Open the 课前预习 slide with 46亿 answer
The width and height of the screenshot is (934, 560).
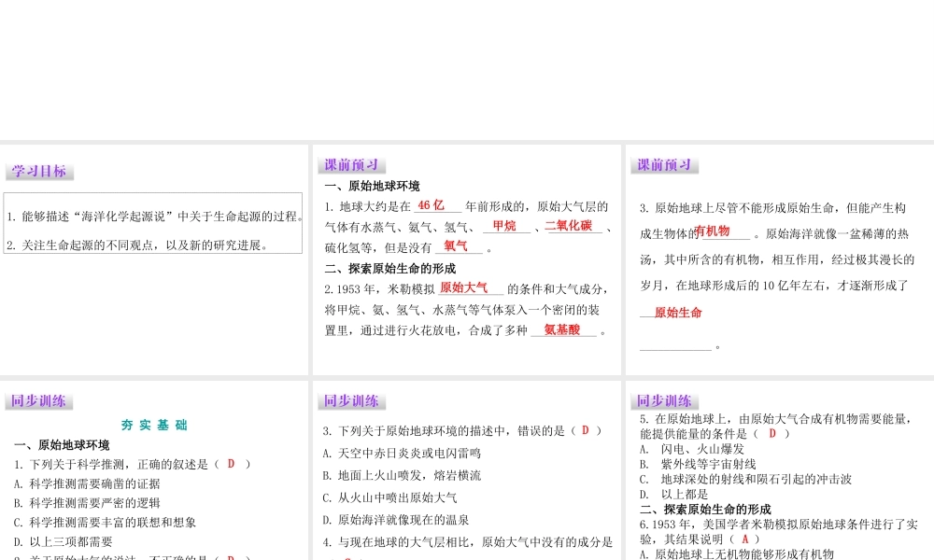[466, 259]
